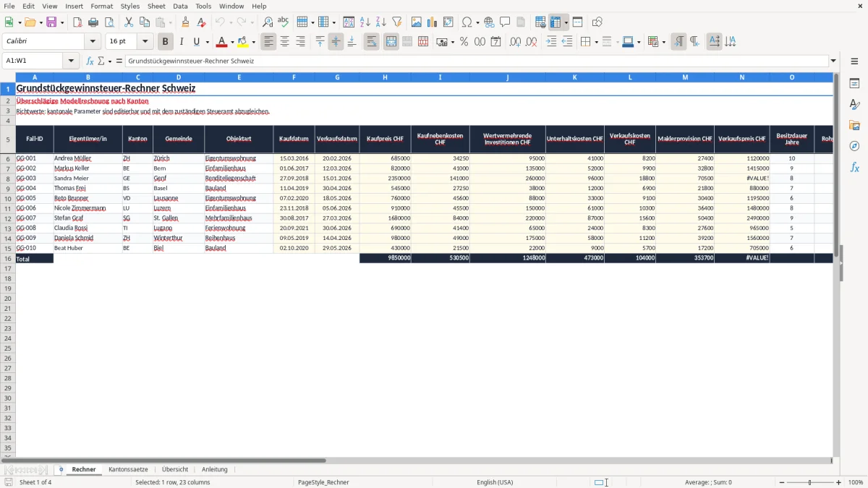868x488 pixels.
Task: Sort ascending
Action: [365, 22]
